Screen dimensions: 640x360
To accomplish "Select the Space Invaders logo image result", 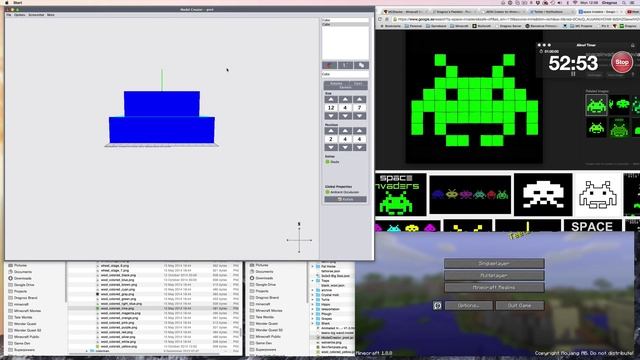I will click(x=400, y=195).
